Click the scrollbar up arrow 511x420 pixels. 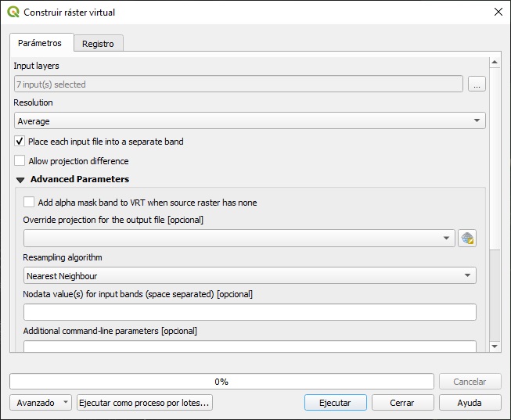(495, 62)
